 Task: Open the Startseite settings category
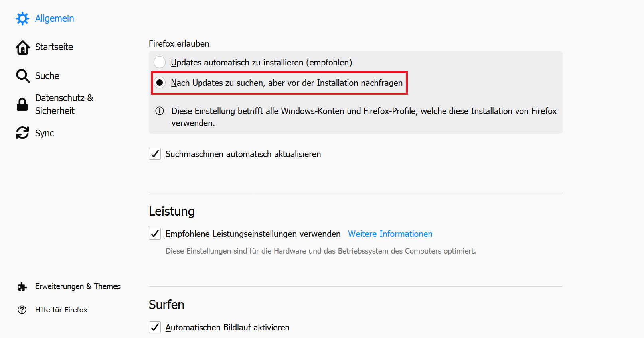54,47
